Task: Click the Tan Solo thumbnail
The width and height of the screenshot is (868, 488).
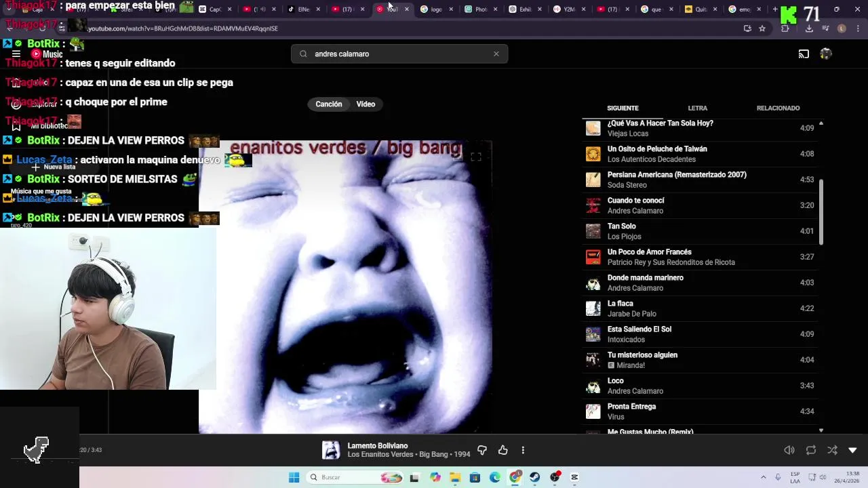Action: tap(593, 231)
